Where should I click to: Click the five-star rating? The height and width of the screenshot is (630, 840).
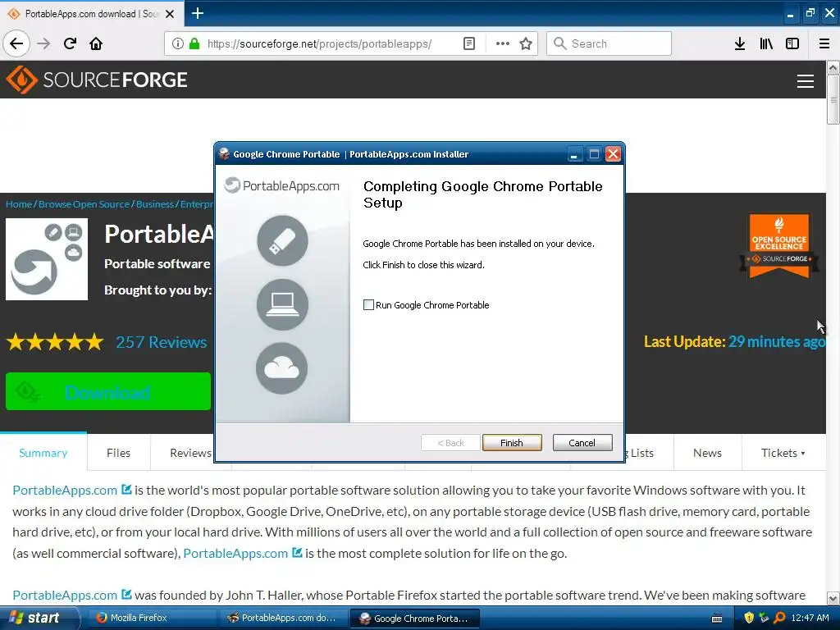pos(55,342)
